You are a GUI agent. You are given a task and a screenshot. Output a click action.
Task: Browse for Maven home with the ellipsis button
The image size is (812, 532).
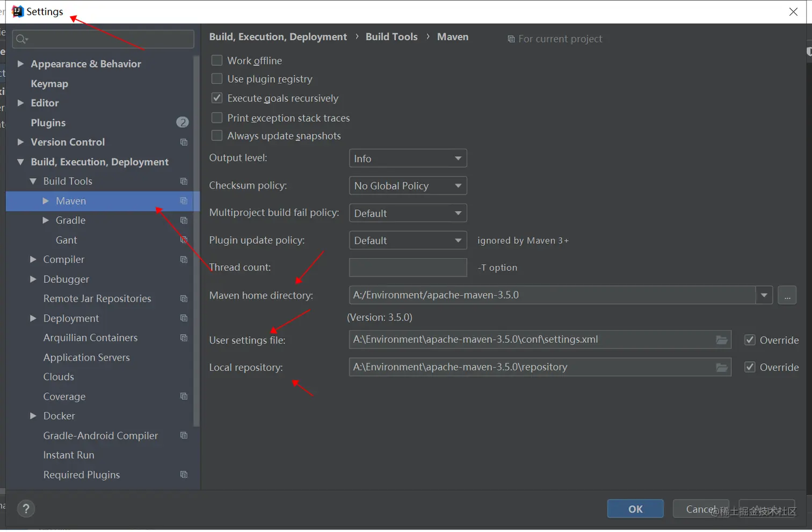(x=787, y=295)
